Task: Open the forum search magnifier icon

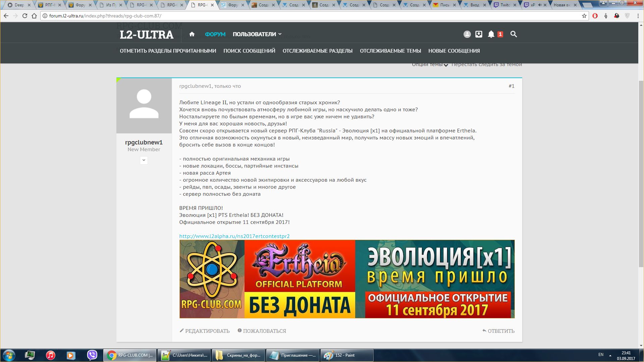Action: click(514, 34)
